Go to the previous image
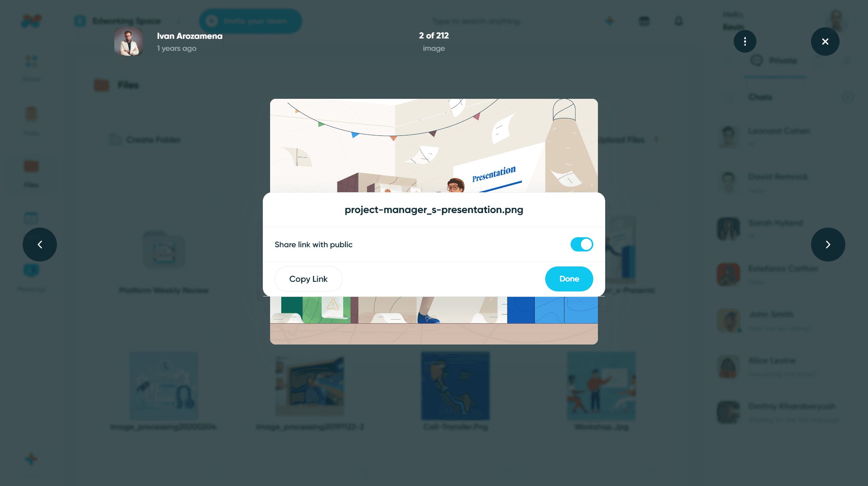This screenshot has height=486, width=868. [x=40, y=245]
